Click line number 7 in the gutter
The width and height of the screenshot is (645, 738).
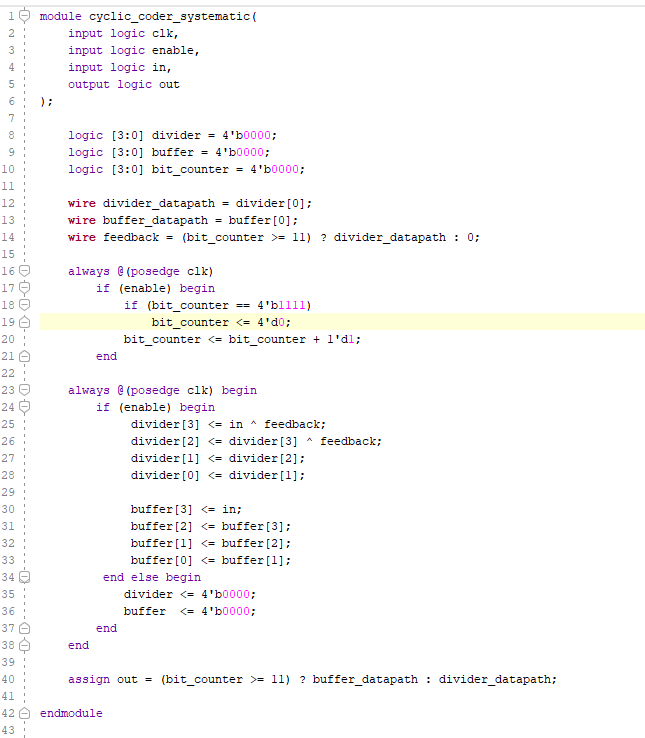point(11,118)
